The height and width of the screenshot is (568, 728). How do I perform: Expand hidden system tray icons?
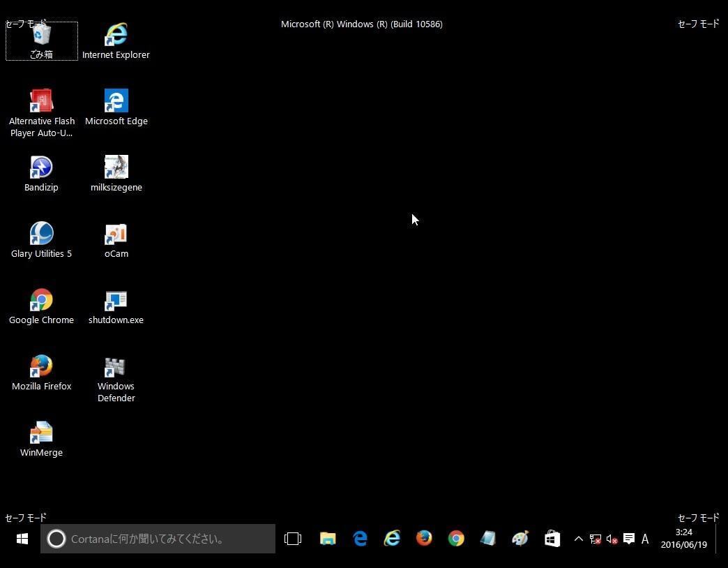pyautogui.click(x=579, y=539)
